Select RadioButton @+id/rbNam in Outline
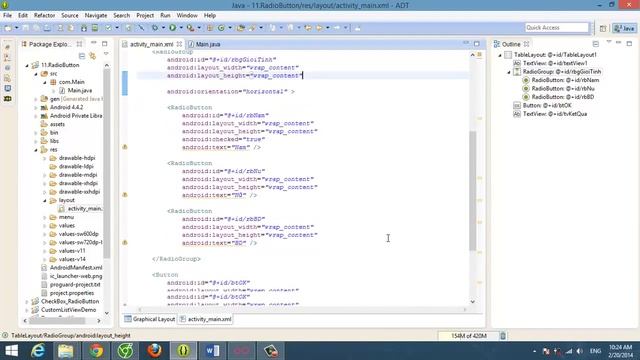 point(561,80)
